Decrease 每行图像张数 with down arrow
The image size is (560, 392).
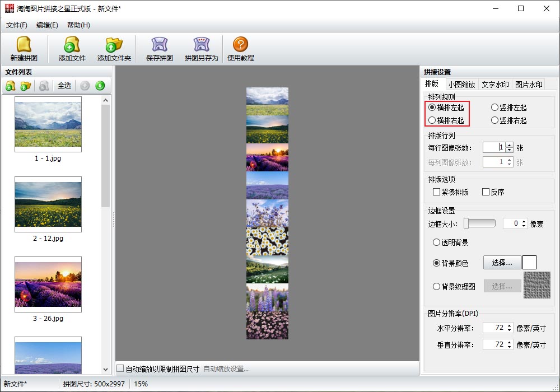510,150
